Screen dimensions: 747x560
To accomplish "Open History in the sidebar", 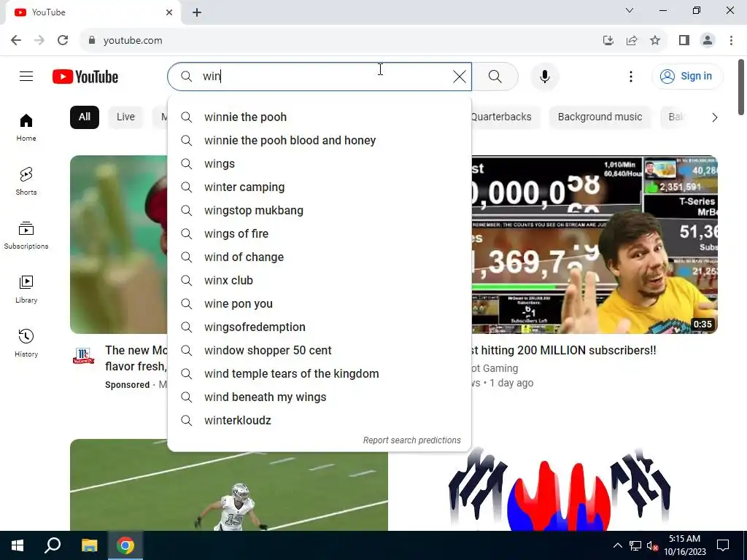I will [26, 343].
